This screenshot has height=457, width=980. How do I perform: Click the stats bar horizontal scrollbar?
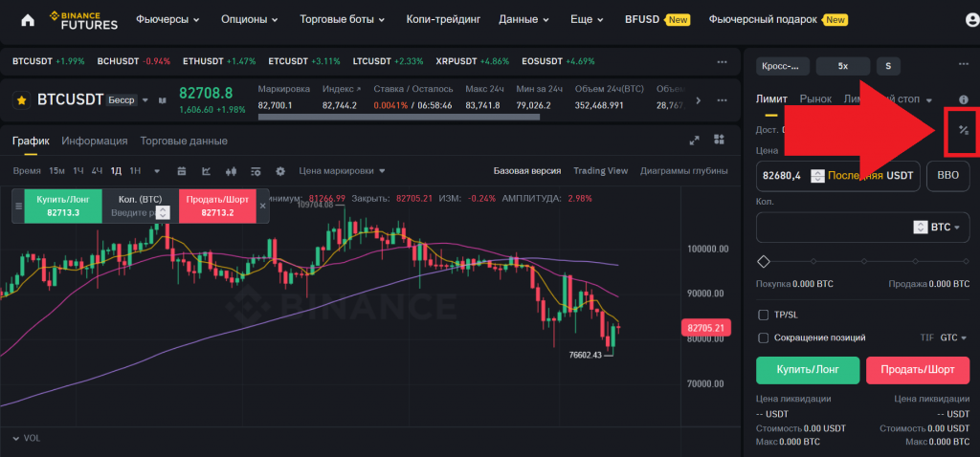pyautogui.click(x=398, y=116)
